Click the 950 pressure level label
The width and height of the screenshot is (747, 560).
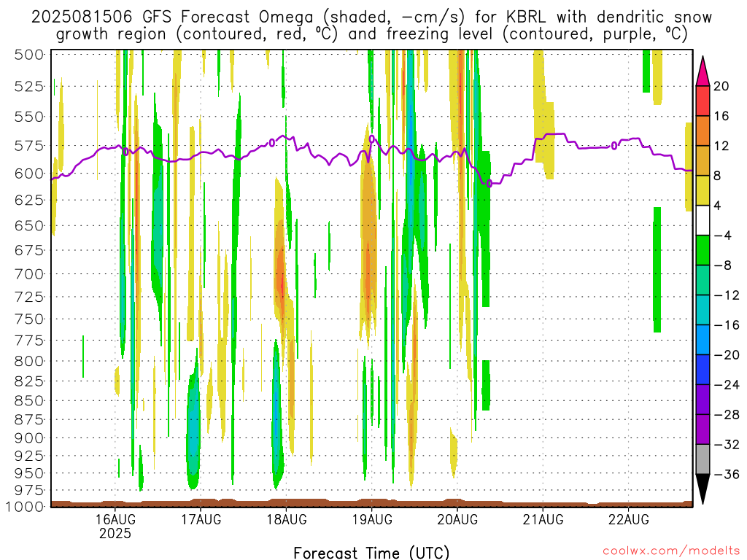(x=29, y=474)
